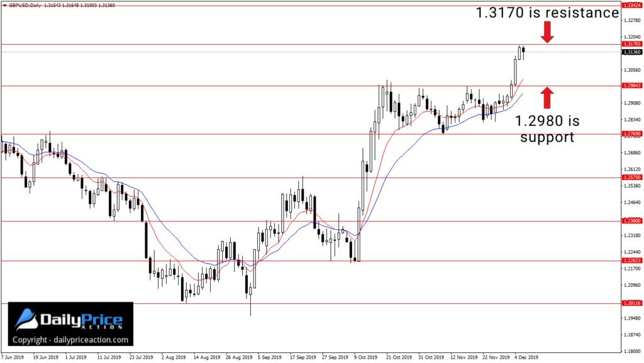Click the 17 Sep 2019 date label
Screen dimensions: 644x363
(303, 357)
